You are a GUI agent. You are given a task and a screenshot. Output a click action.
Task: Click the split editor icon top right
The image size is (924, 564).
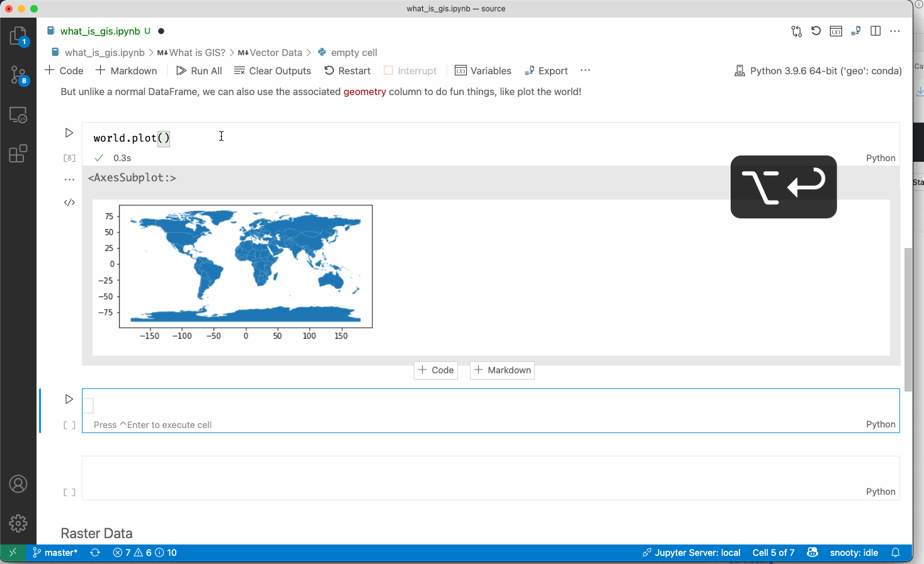click(875, 31)
